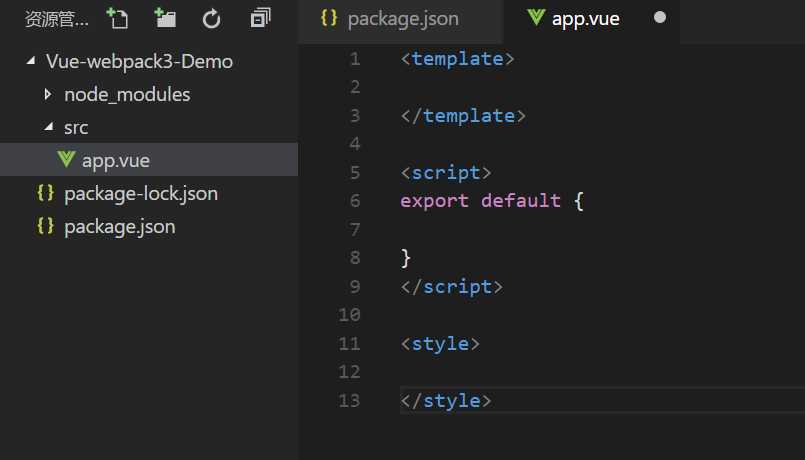Click the Vue icon beside app.vue in tree
Image resolution: width=805 pixels, height=460 pixels.
click(66, 160)
